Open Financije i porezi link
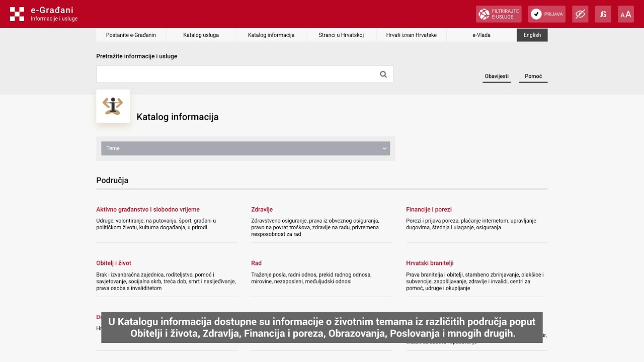 (429, 210)
